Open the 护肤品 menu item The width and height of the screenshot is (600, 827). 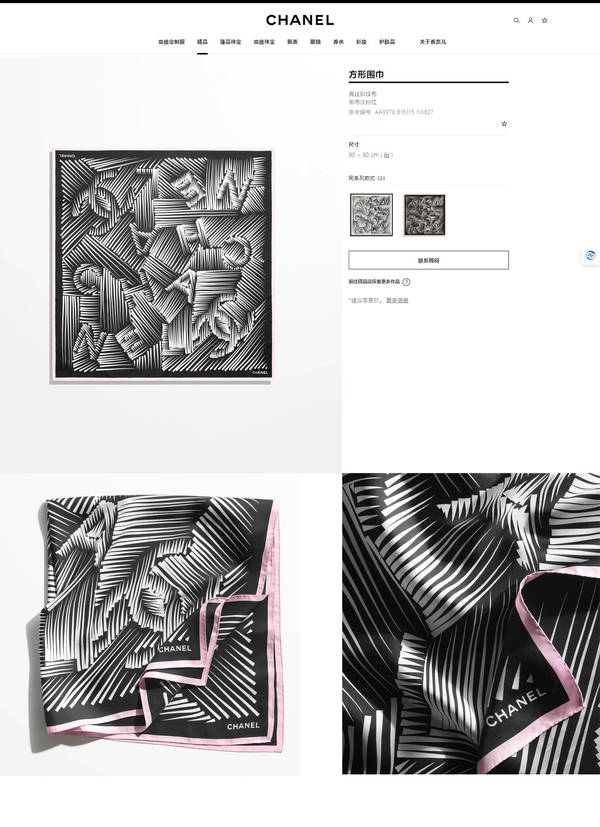point(386,42)
